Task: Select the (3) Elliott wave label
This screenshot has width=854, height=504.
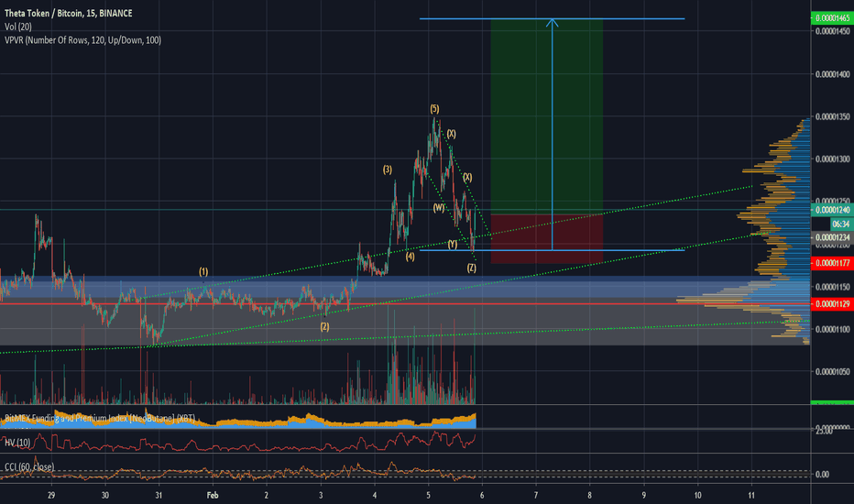Action: click(388, 170)
